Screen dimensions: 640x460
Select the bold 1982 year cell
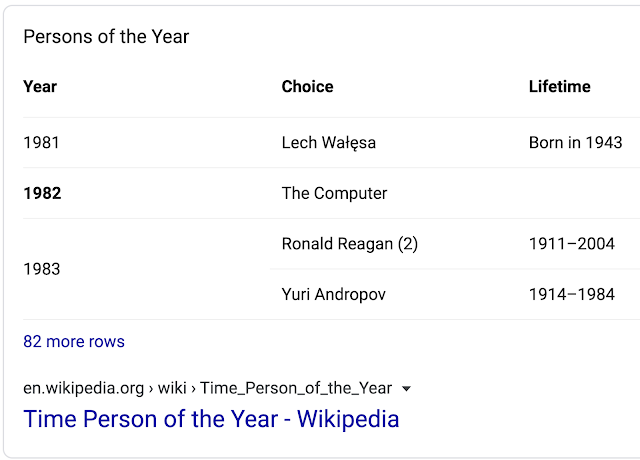(42, 193)
